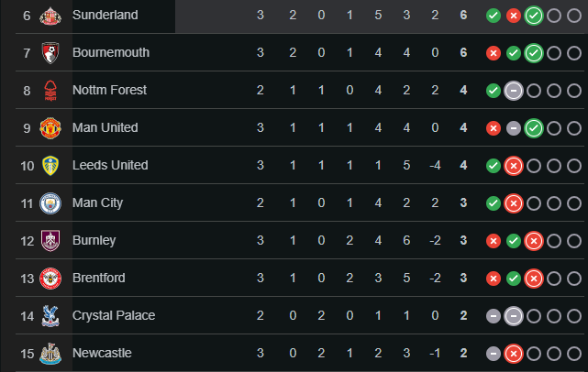Click the Man United club crest
588x372 pixels.
[50, 128]
